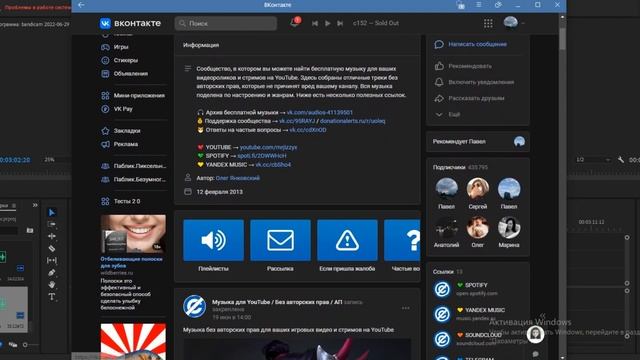Open author Олег Яновский profile
Screen dimensions: 640x360
(238, 178)
